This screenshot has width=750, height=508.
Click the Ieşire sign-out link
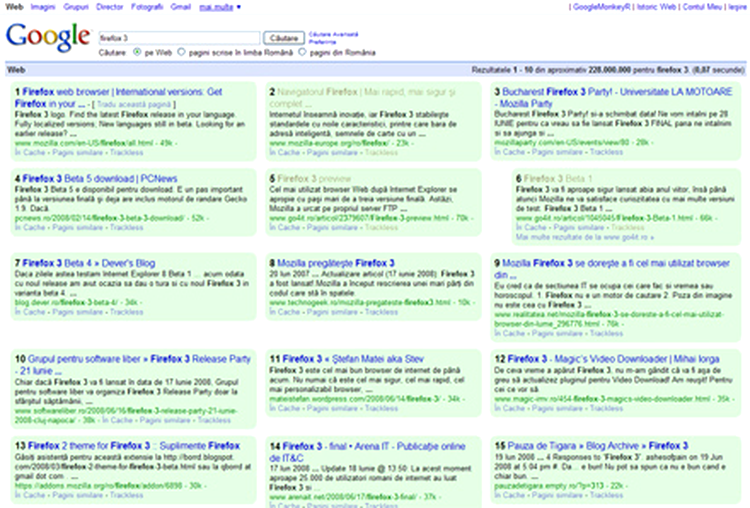pos(737,7)
